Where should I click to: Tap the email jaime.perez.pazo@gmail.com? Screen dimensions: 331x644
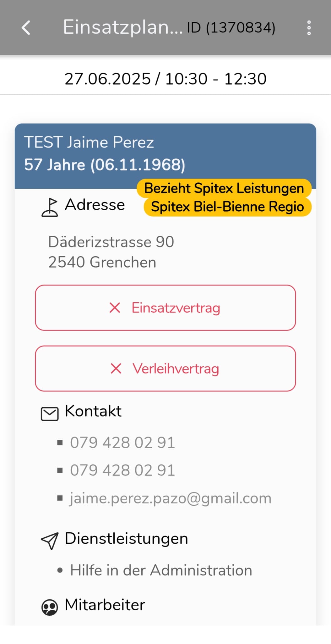tap(171, 498)
